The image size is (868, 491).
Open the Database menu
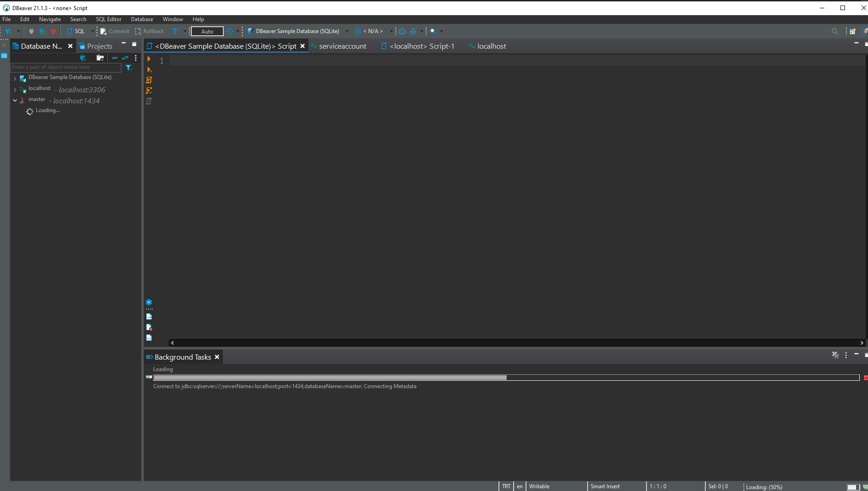tap(142, 19)
